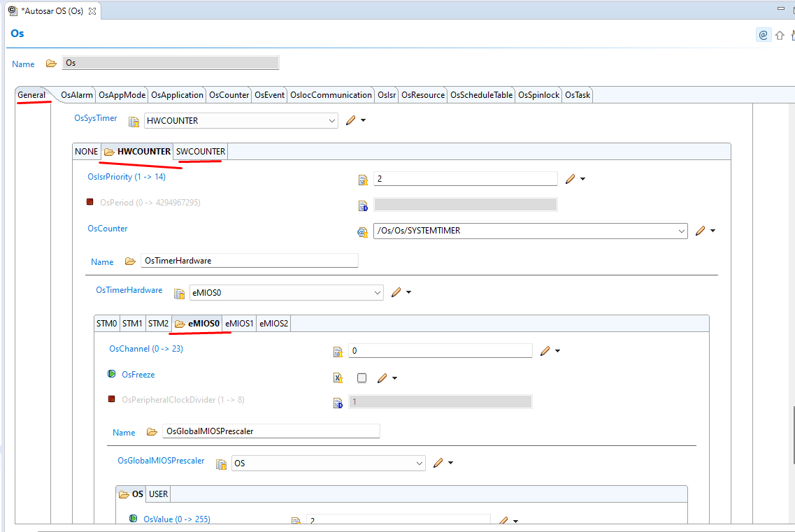
Task: Click the boolean X icon beside OsFreeze
Action: [x=338, y=378]
